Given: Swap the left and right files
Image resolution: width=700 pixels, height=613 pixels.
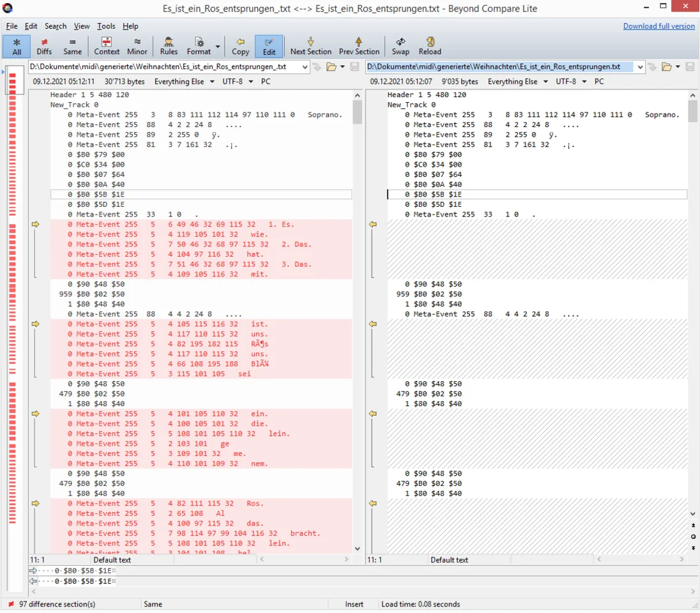Looking at the screenshot, I should click(x=400, y=46).
